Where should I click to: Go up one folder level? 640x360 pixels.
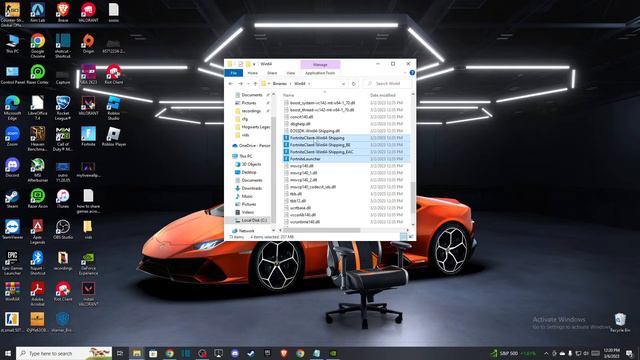(x=255, y=84)
